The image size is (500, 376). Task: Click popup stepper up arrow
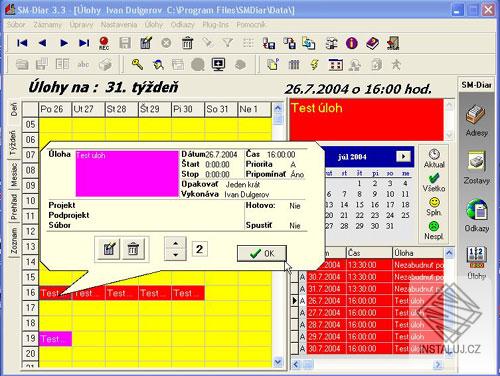click(176, 243)
